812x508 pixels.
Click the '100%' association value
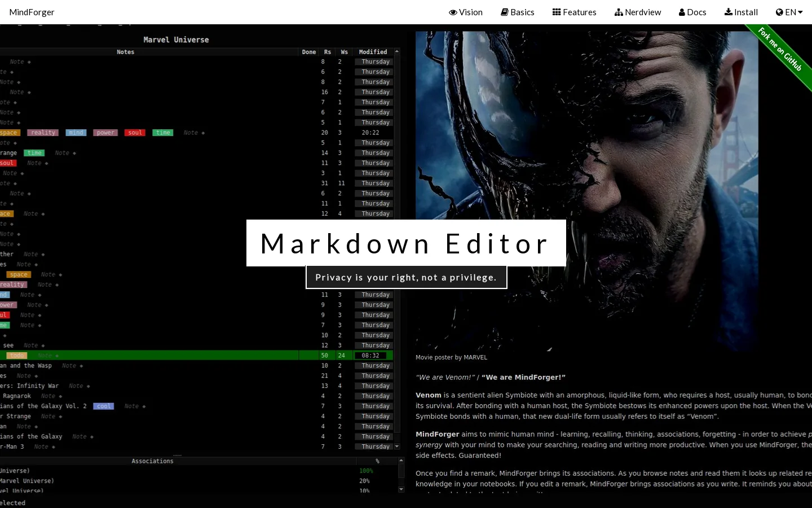coord(366,471)
